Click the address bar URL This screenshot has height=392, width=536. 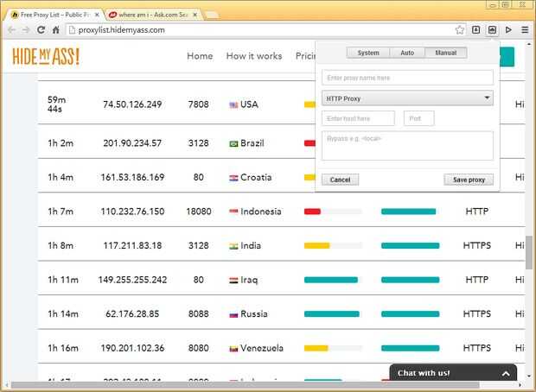(121, 30)
